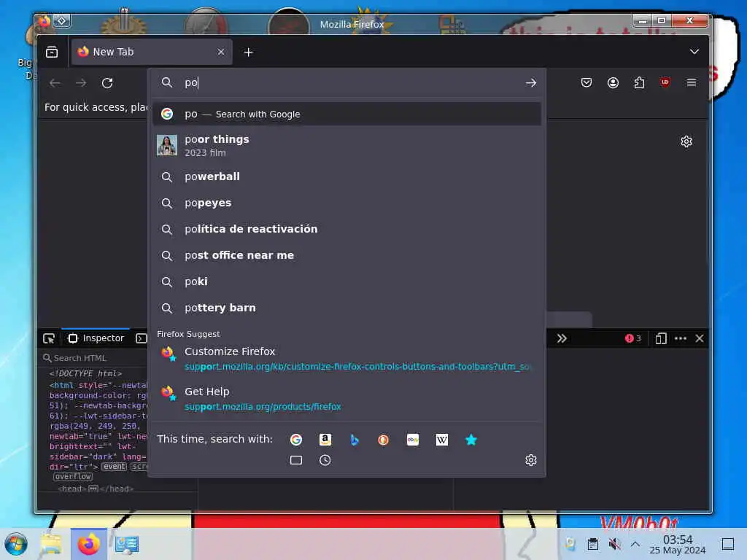Show hidden tray icons chevron
This screenshot has width=747, height=560.
point(635,544)
